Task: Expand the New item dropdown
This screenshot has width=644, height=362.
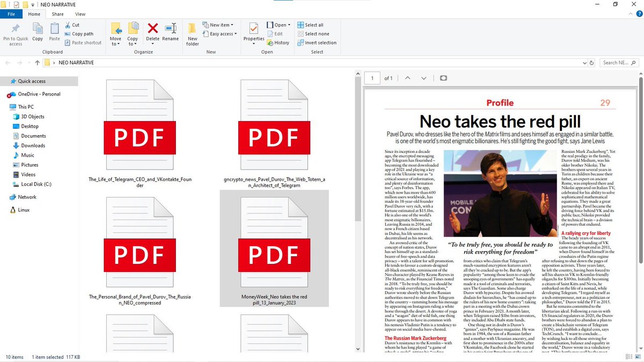Action: point(217,25)
